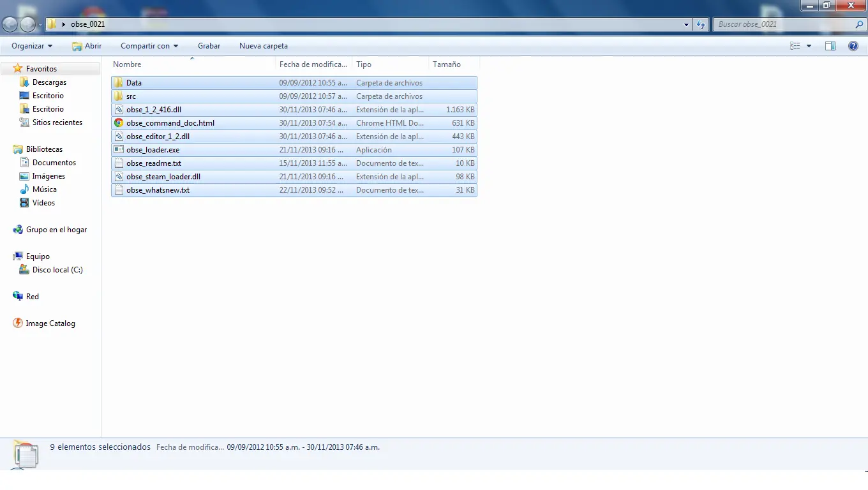Open the address bar history dropdown
The width and height of the screenshot is (868, 490).
pyautogui.click(x=687, y=24)
